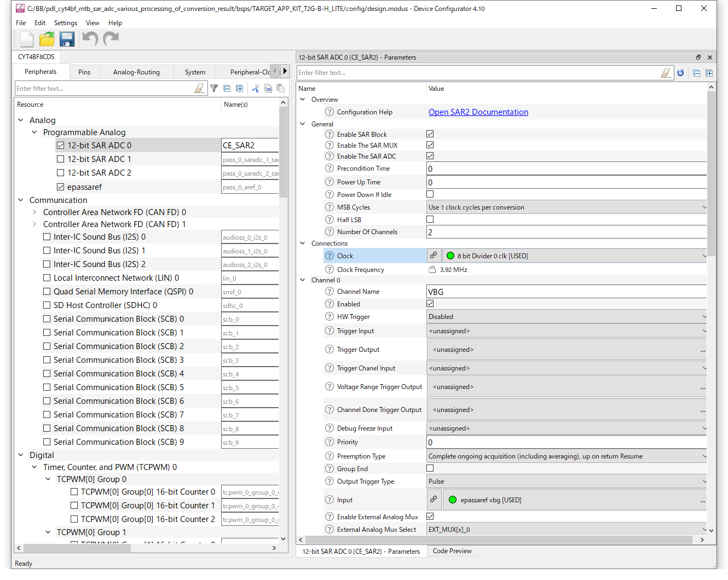Screen dimensions: 728x580
Task: Browse Input signal with ellipsis button
Action: (703, 500)
